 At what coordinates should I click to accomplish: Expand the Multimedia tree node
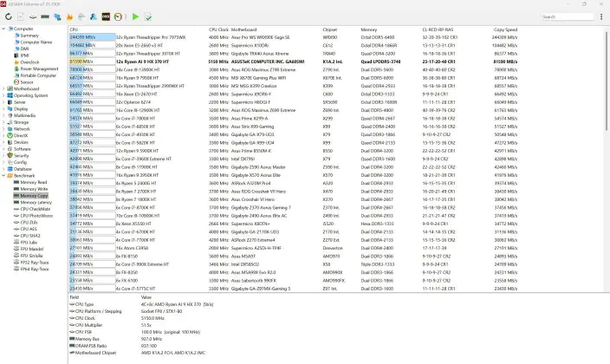(x=3, y=115)
